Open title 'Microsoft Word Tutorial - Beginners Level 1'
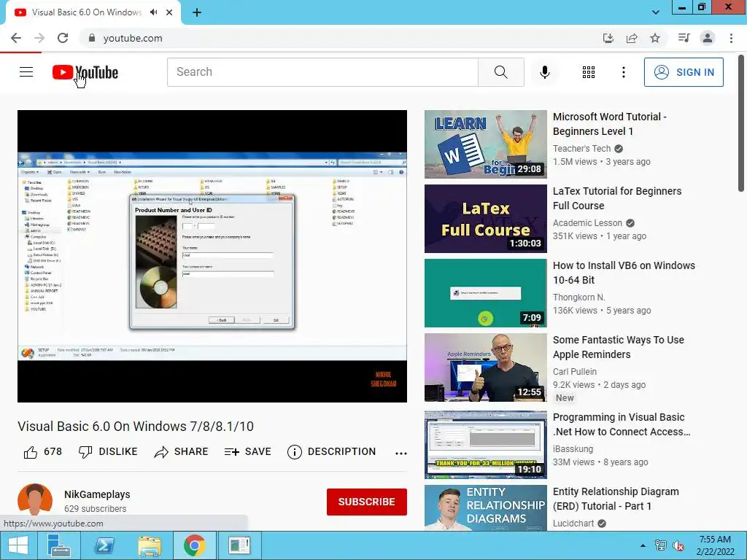The height and width of the screenshot is (560, 747). click(609, 124)
